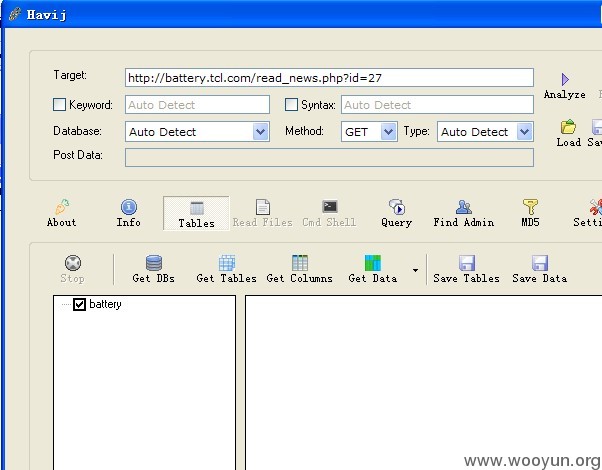Uncheck the battery database checkbox
Image resolution: width=602 pixels, height=470 pixels.
point(79,305)
